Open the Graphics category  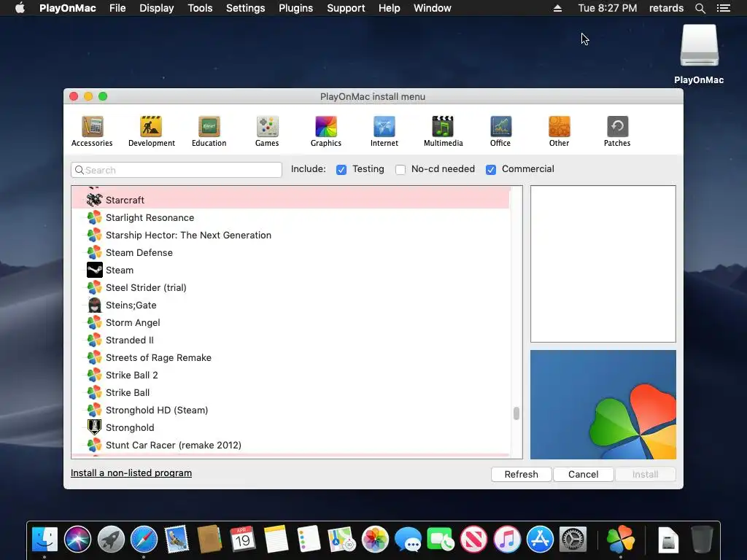[326, 131]
